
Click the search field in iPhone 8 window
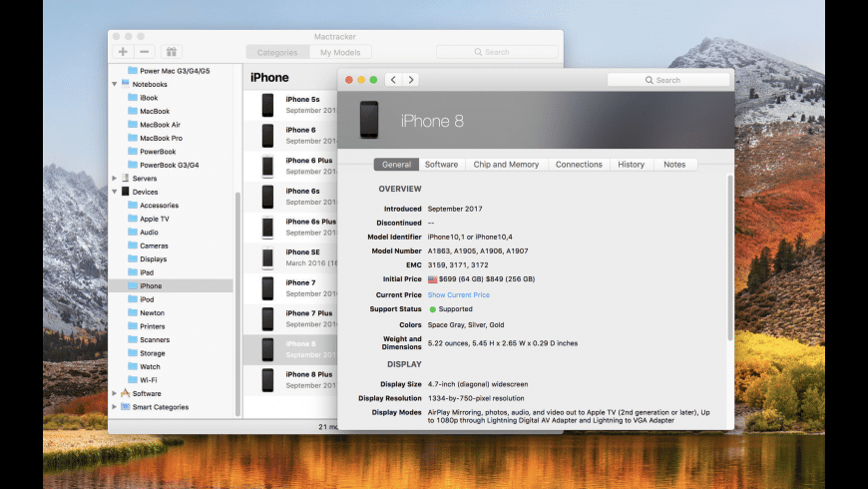pos(668,80)
